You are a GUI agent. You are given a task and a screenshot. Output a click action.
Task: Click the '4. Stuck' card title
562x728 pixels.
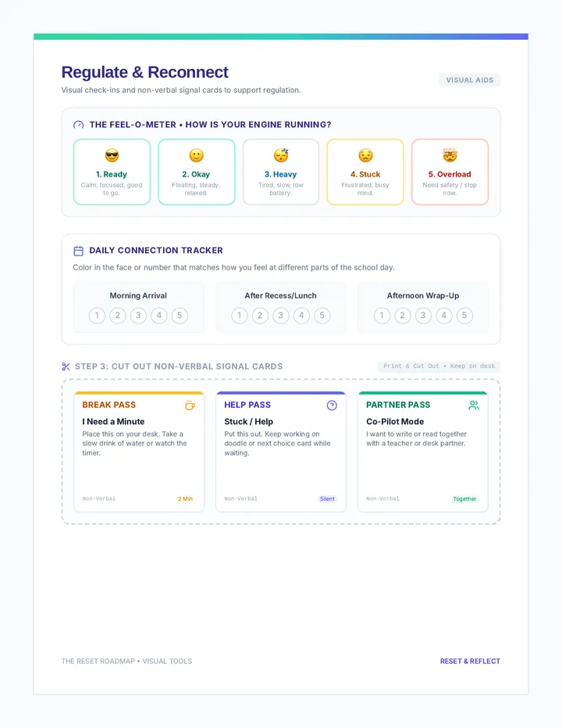coord(365,174)
